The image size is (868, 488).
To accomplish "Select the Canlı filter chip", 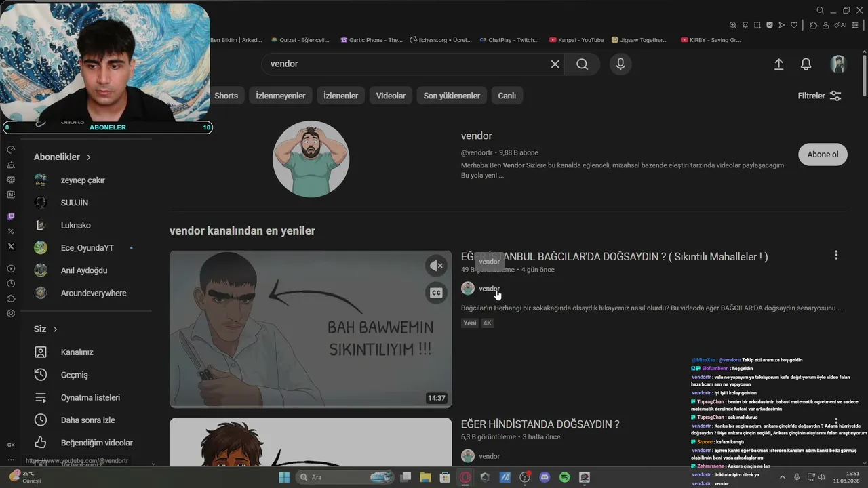I will click(x=507, y=96).
